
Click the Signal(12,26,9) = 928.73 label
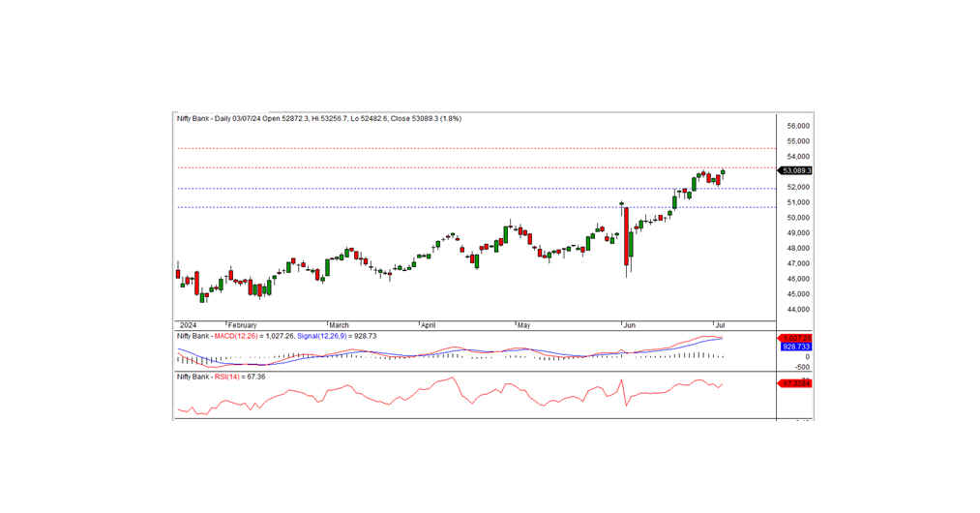(x=337, y=336)
